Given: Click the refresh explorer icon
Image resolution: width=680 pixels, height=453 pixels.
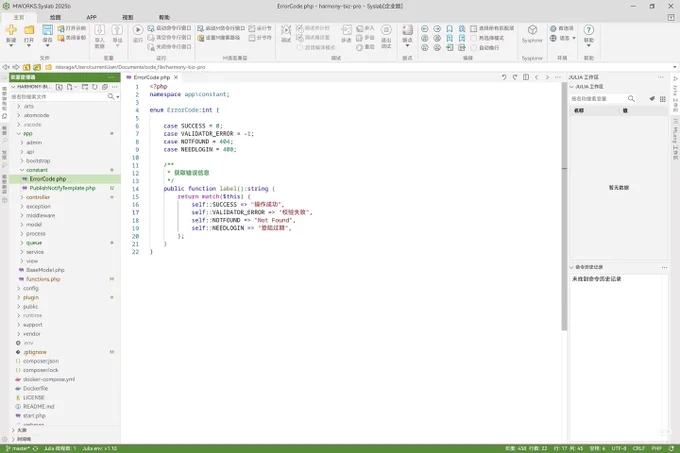Looking at the screenshot, I should pos(95,87).
